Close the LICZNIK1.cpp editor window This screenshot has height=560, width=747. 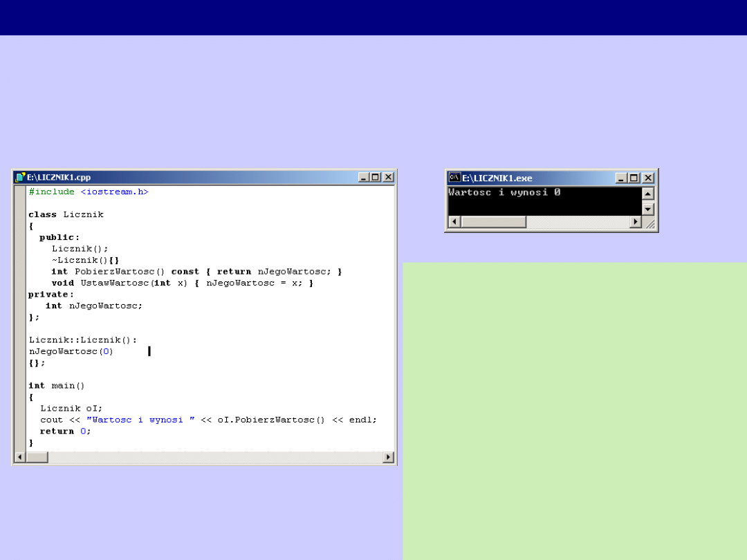click(x=389, y=177)
